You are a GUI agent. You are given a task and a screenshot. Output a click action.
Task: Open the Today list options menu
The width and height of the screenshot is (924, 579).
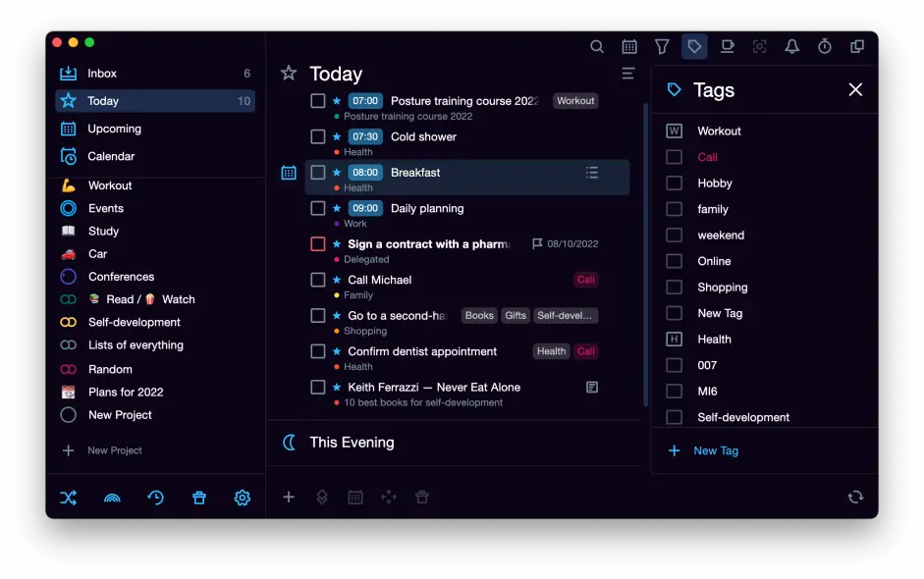tap(628, 74)
